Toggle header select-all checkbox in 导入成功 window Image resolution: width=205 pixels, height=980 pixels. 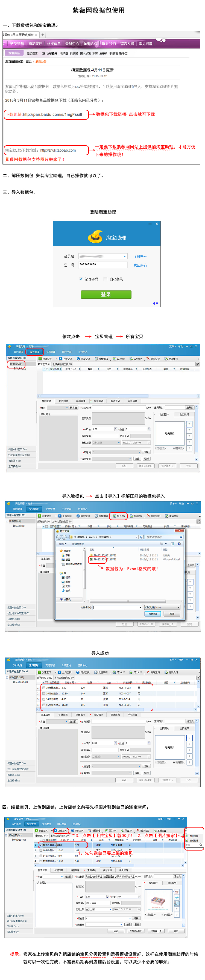(46, 682)
